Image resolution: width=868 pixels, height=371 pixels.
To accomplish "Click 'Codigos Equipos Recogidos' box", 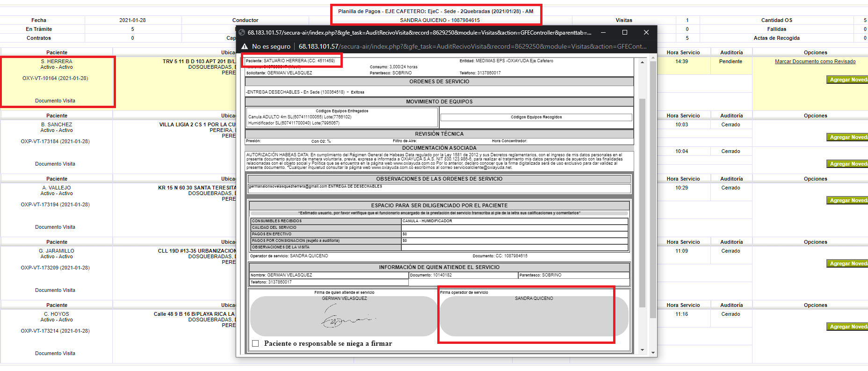I will tap(536, 117).
